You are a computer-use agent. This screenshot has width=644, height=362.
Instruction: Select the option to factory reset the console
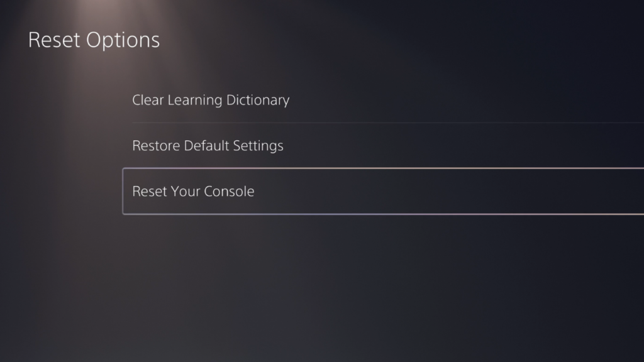click(383, 191)
